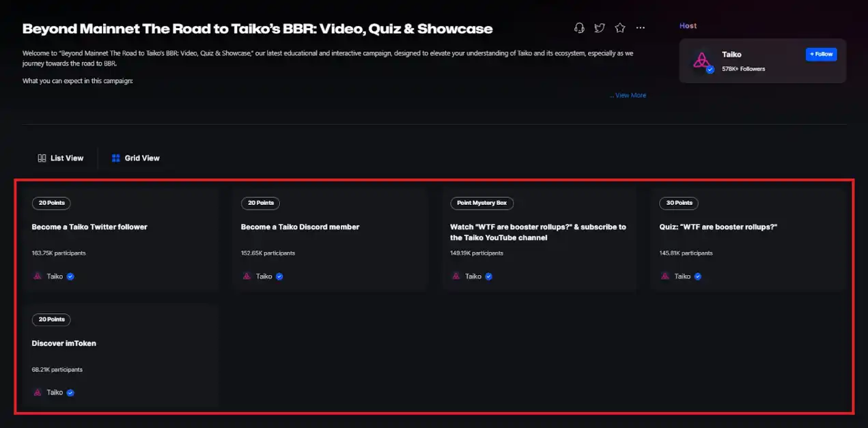Open Become a Taiko Discord member task
The height and width of the screenshot is (428, 868).
pyautogui.click(x=300, y=227)
